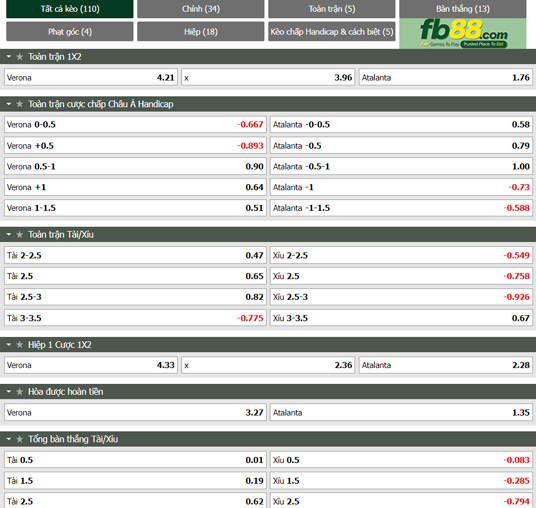The image size is (536, 508).
Task: Pick the first half draw x 2.36
Action: 268,365
